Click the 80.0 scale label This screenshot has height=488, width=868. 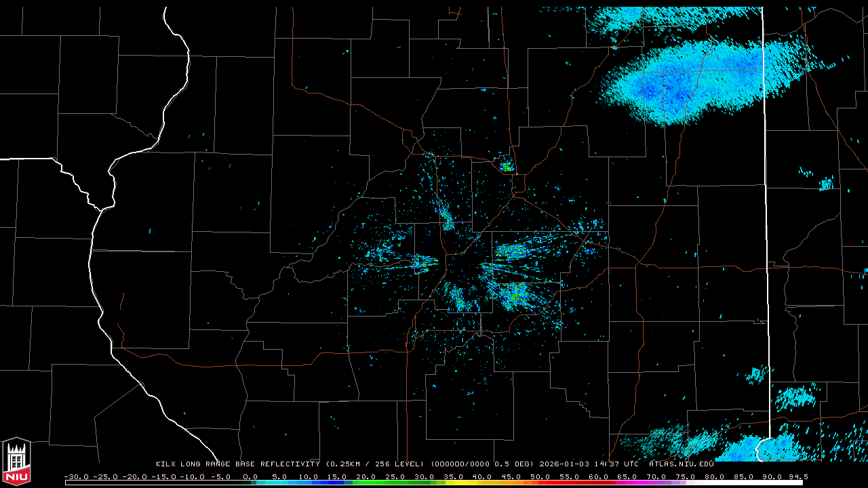pyautogui.click(x=714, y=476)
